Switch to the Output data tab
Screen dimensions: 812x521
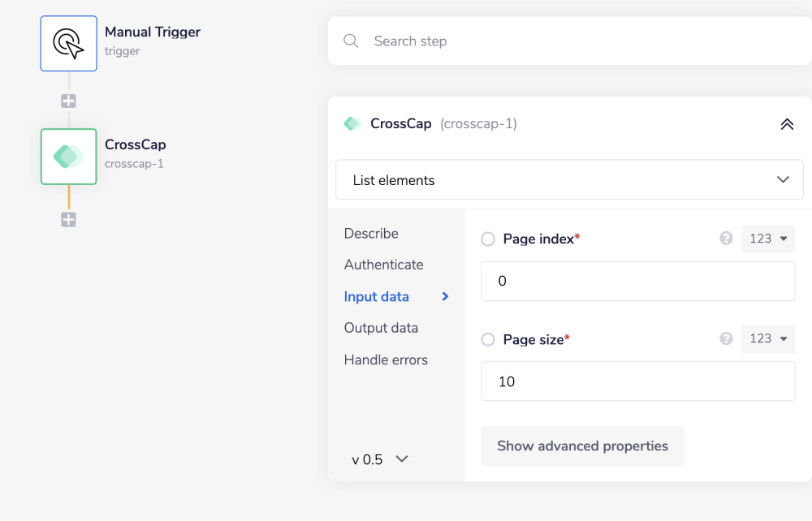[x=381, y=328]
